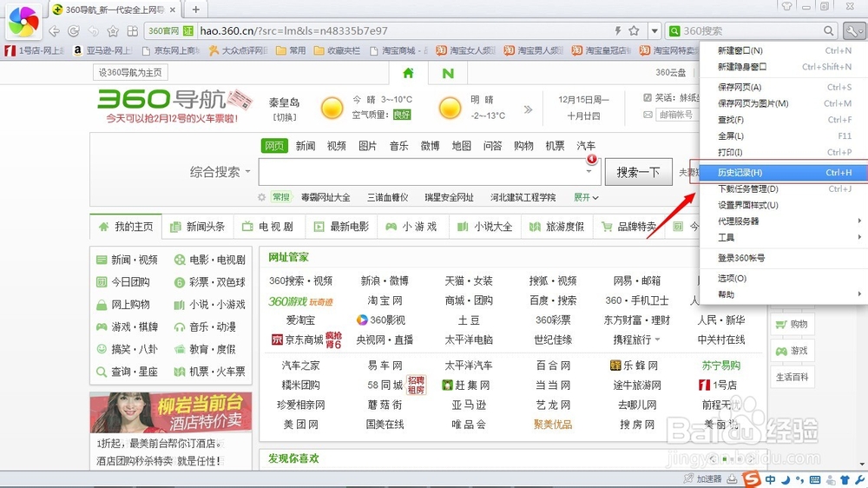
Task: Select 新闻 search category tab
Action: [x=305, y=146]
